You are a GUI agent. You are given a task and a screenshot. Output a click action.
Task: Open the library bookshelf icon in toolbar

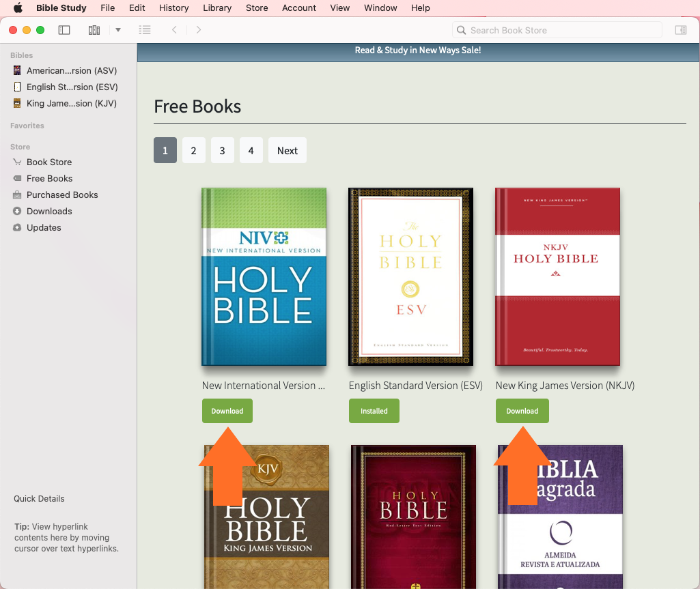click(x=94, y=30)
